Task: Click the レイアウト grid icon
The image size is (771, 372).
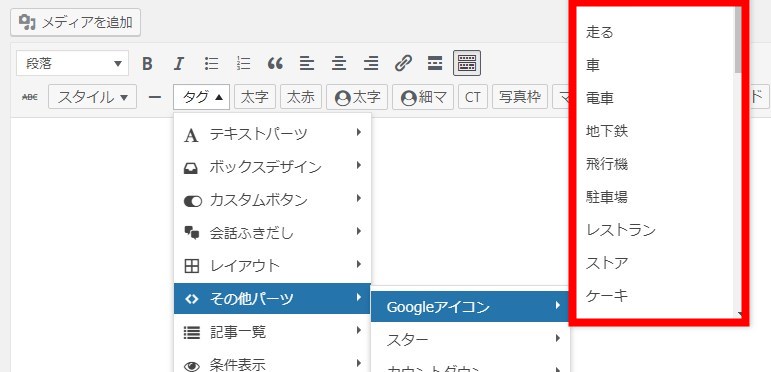Action: (191, 266)
